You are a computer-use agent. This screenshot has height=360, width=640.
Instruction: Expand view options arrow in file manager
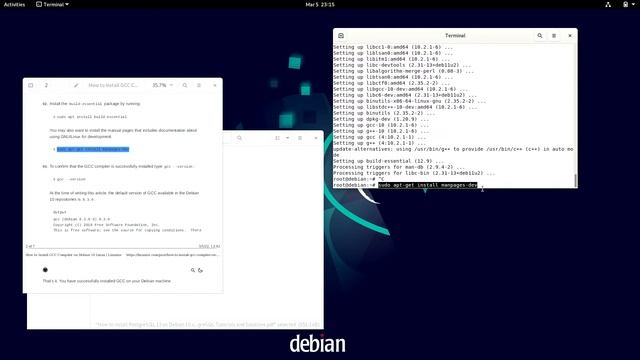(288, 138)
